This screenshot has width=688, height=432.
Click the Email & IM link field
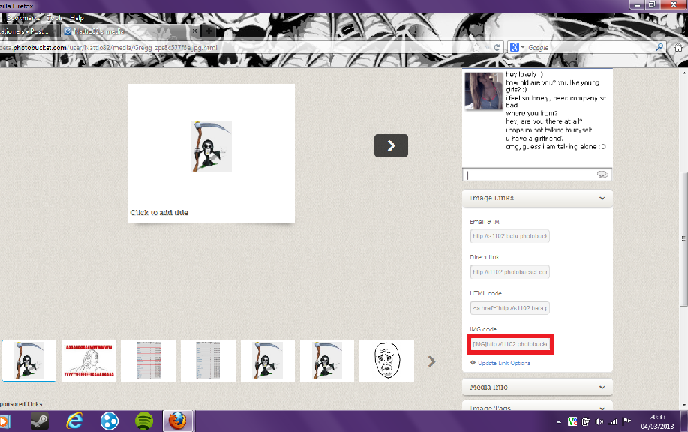(x=509, y=236)
